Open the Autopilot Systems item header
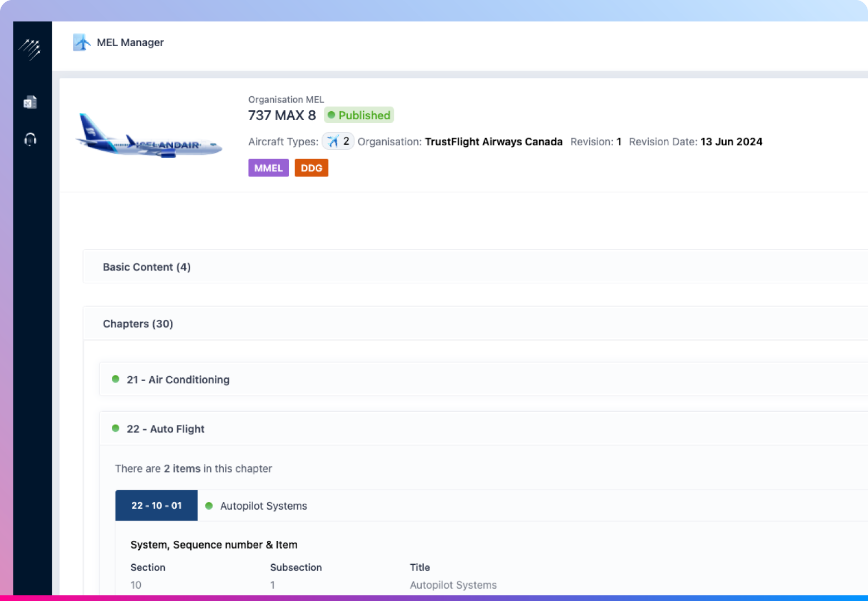868x601 pixels. click(264, 506)
